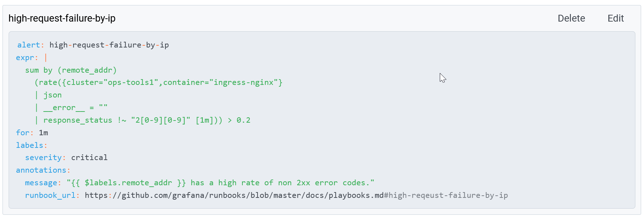Click the '__error__' filter line
Image resolution: width=644 pixels, height=218 pixels.
coord(71,108)
